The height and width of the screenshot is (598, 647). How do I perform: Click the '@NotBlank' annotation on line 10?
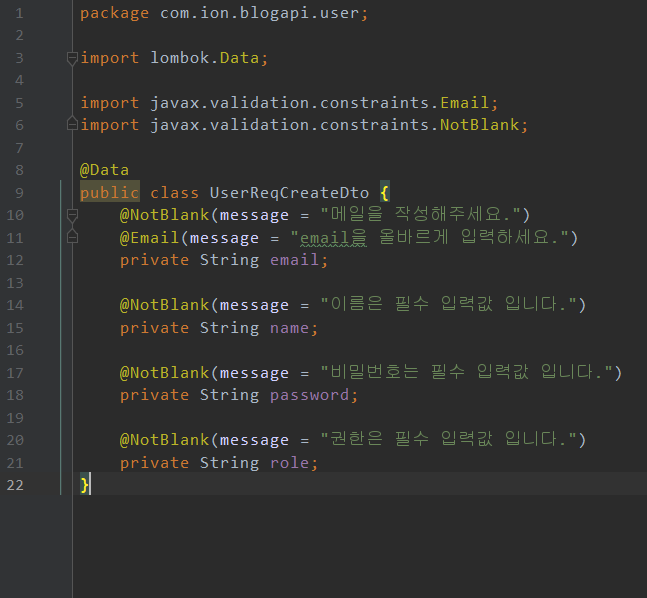(165, 215)
